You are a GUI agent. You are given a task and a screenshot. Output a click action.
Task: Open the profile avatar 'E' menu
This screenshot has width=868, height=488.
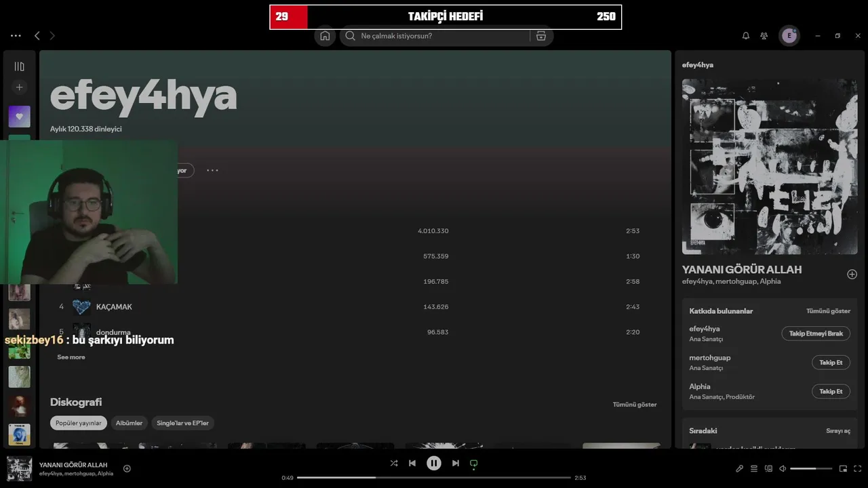pos(789,36)
